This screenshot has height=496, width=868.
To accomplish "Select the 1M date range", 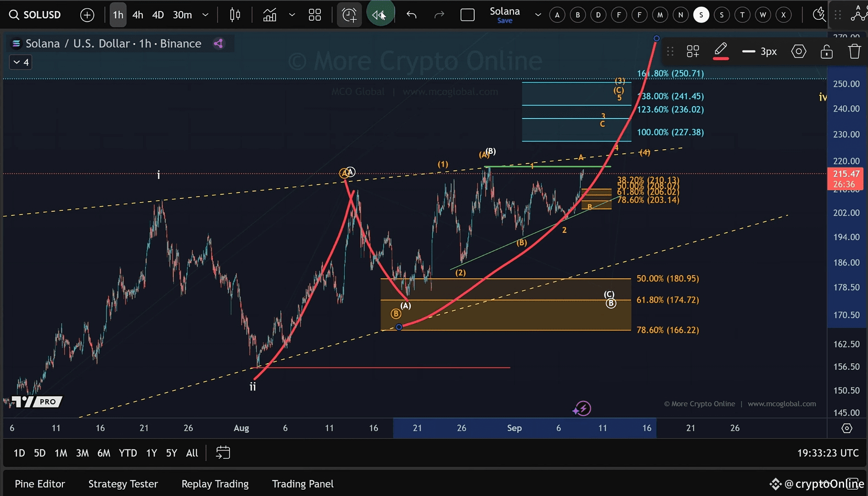I will [x=61, y=453].
